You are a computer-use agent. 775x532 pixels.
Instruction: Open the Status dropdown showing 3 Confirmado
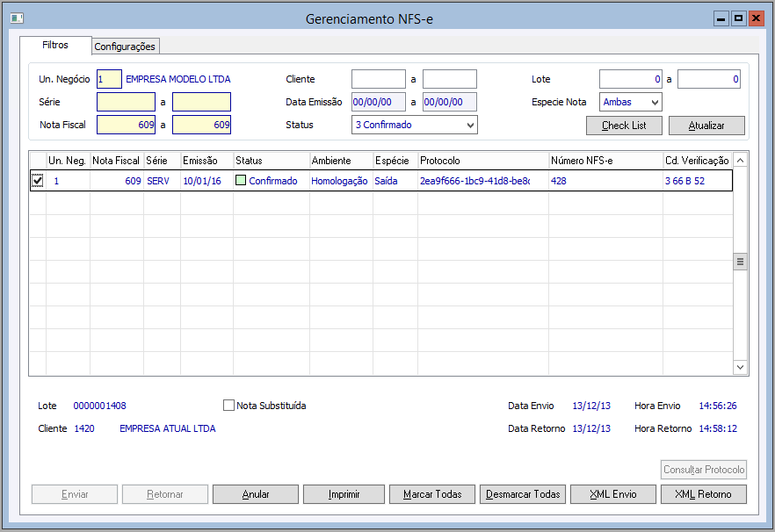(470, 125)
